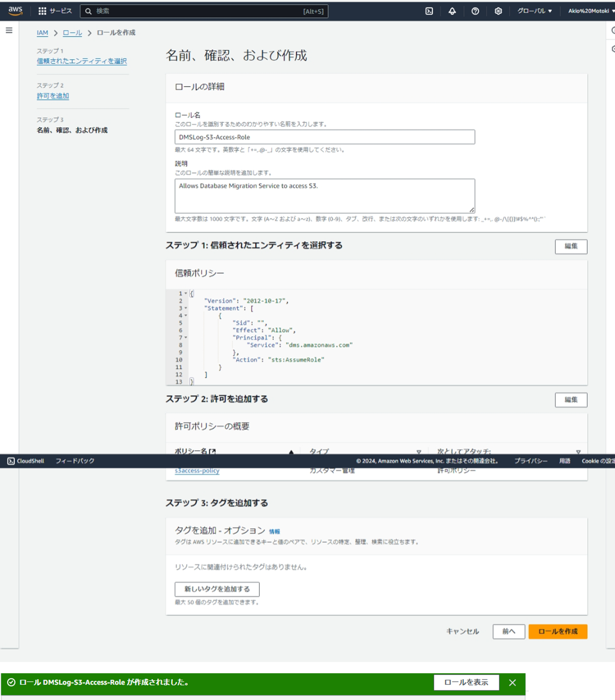The image size is (615, 700).
Task: Click inside the top search field
Action: click(x=204, y=11)
